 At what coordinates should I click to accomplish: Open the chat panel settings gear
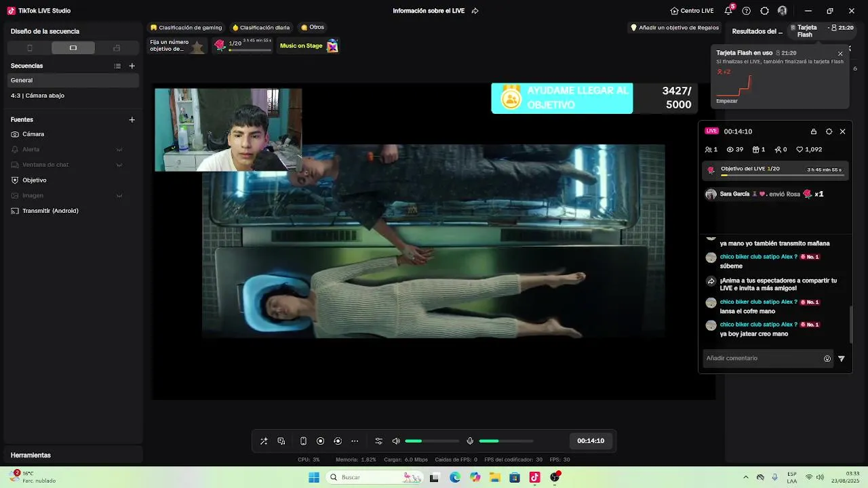coord(829,131)
